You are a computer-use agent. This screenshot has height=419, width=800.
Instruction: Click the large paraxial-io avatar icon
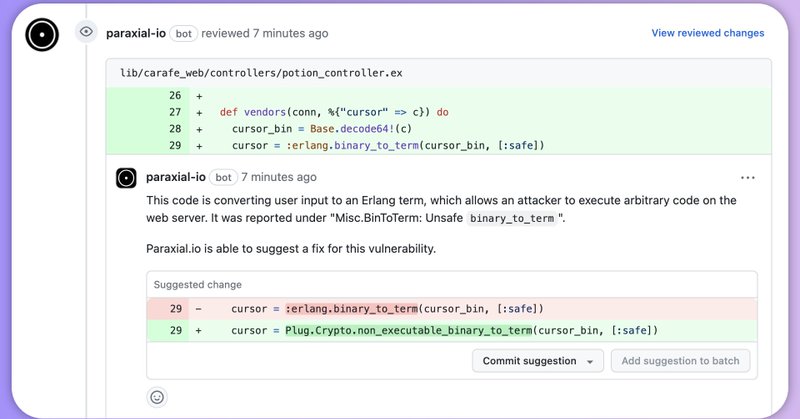[x=42, y=35]
